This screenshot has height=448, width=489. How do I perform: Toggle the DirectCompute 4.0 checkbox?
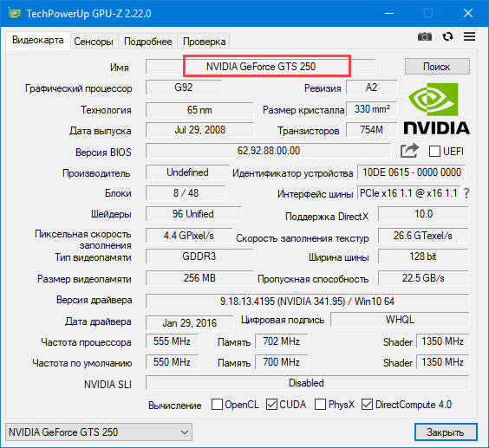[x=367, y=405]
